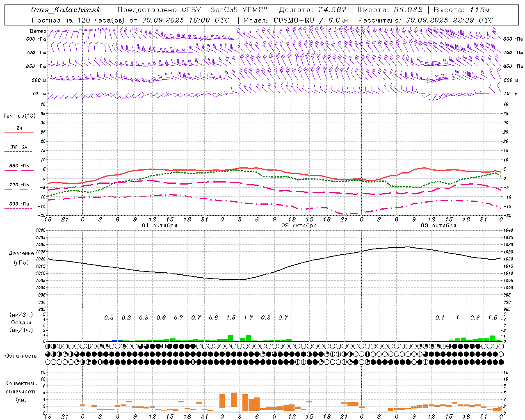Click the Td 2м dew point legend entry
The image size is (525, 420).
19,147
